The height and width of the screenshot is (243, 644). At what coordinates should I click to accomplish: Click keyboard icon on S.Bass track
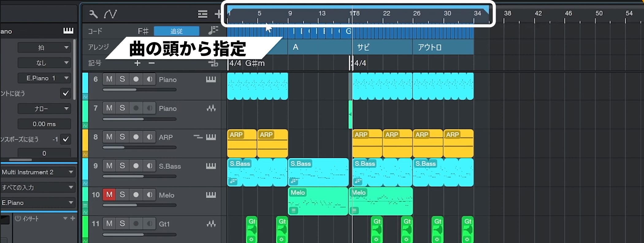coord(211,166)
